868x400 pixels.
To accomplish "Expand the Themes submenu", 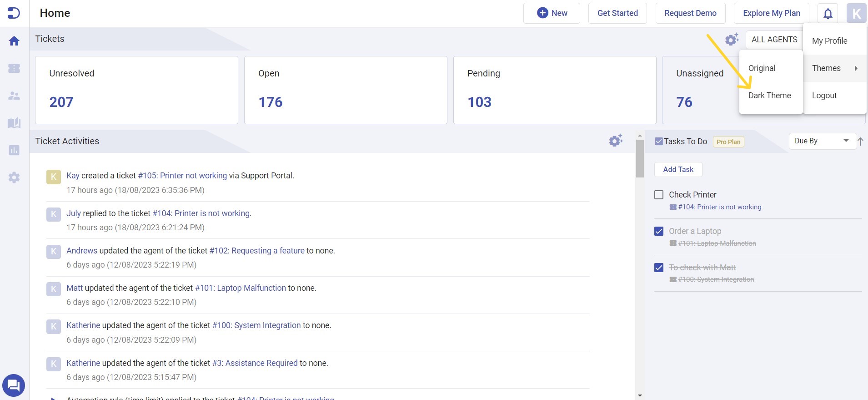I will [834, 68].
